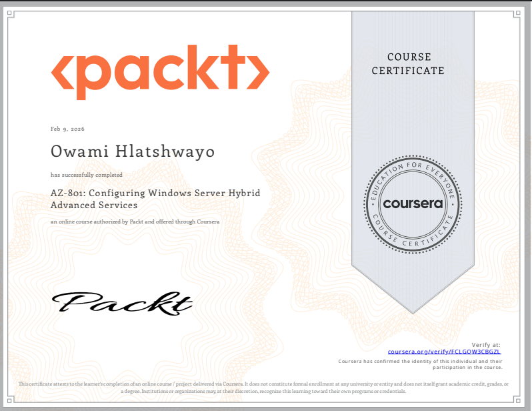Click the Feb 9, 2026 date

coord(67,129)
